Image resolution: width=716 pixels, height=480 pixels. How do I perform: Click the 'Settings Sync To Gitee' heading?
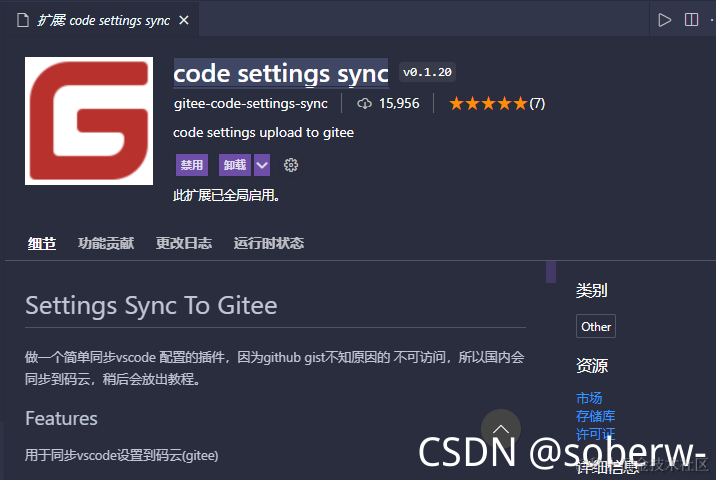[151, 306]
